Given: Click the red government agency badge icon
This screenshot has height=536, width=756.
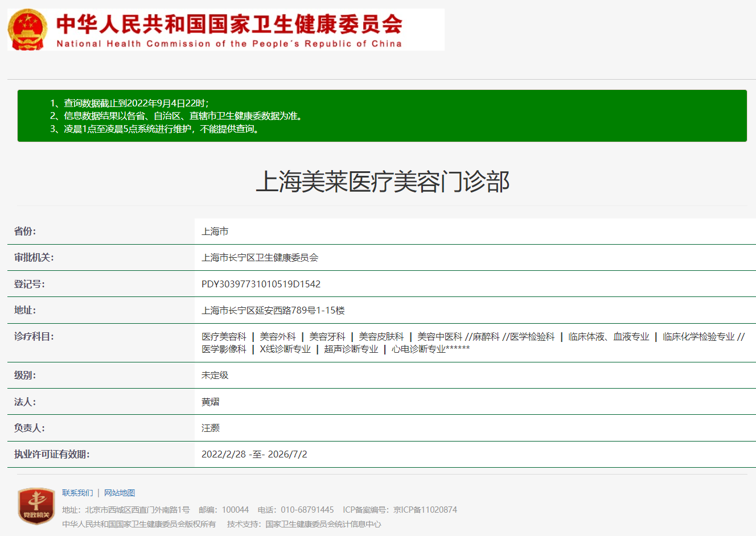Looking at the screenshot, I should (36, 506).
